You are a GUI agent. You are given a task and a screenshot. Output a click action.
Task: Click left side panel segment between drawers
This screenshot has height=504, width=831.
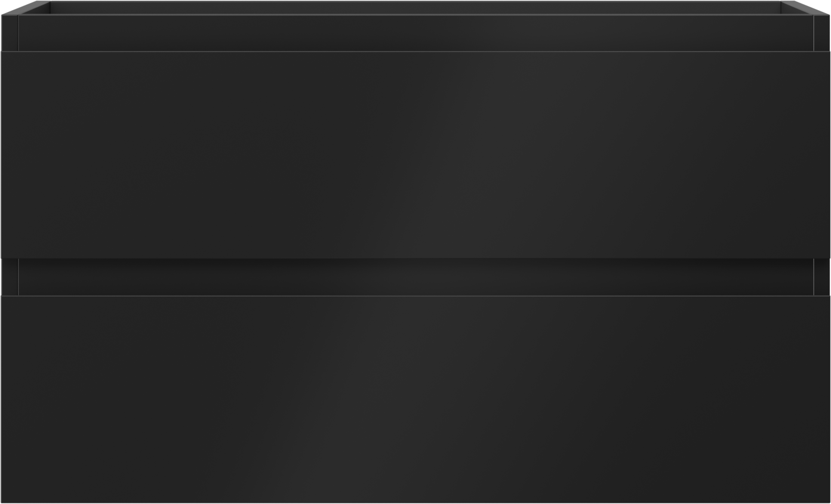(x=10, y=277)
